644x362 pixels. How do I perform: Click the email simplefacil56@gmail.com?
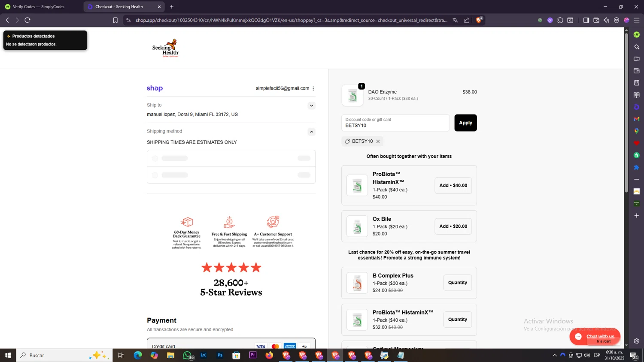pos(283,88)
